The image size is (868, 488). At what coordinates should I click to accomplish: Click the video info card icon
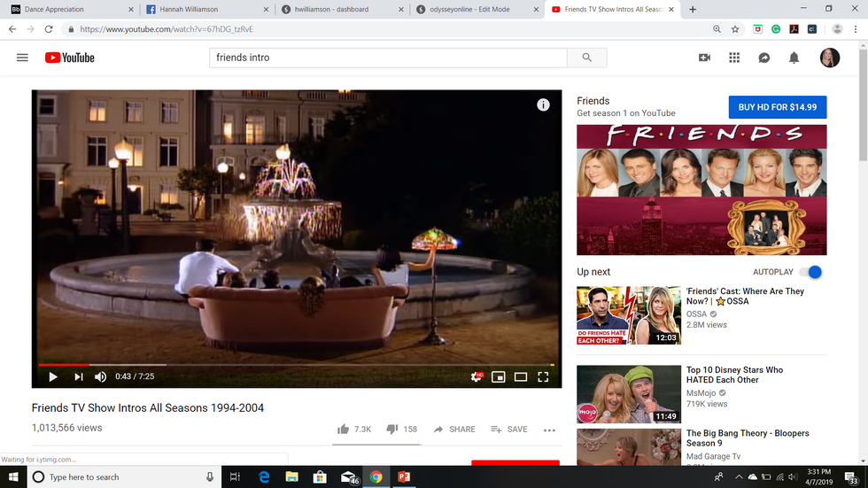(x=543, y=105)
